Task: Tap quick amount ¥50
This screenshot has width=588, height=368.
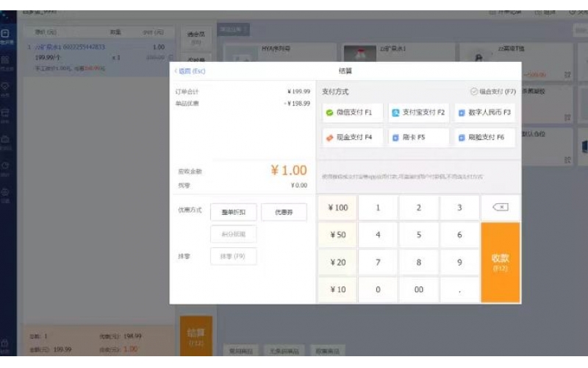Action: point(337,235)
